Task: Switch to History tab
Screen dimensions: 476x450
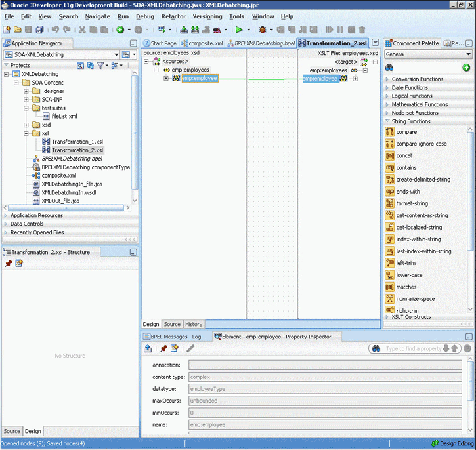Action: (x=194, y=324)
